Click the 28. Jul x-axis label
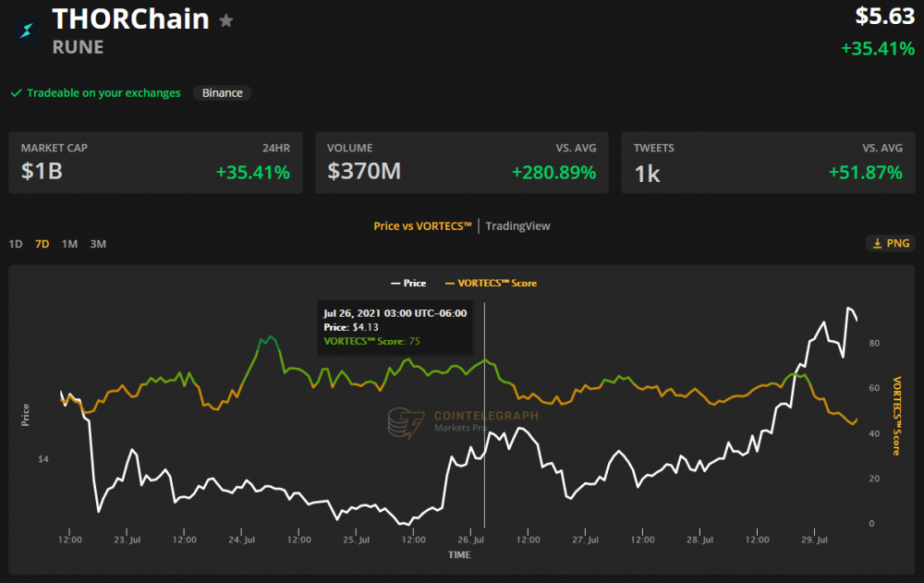The width and height of the screenshot is (924, 583). pyautogui.click(x=699, y=540)
